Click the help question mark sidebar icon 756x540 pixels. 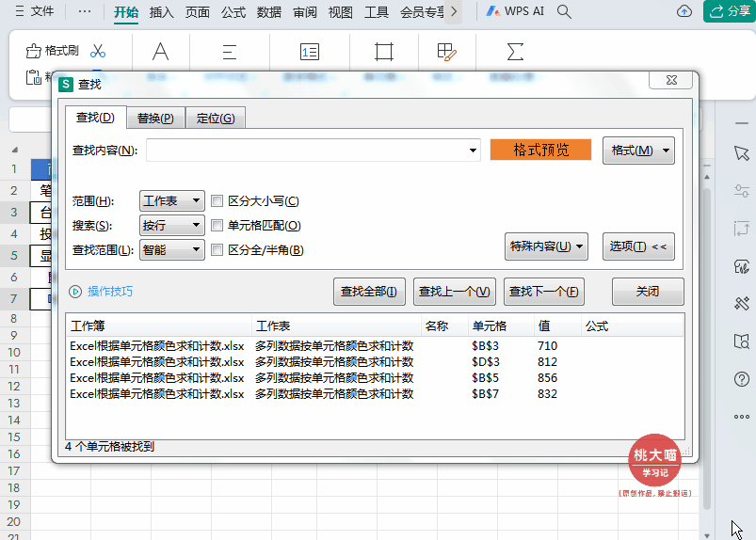click(x=742, y=379)
